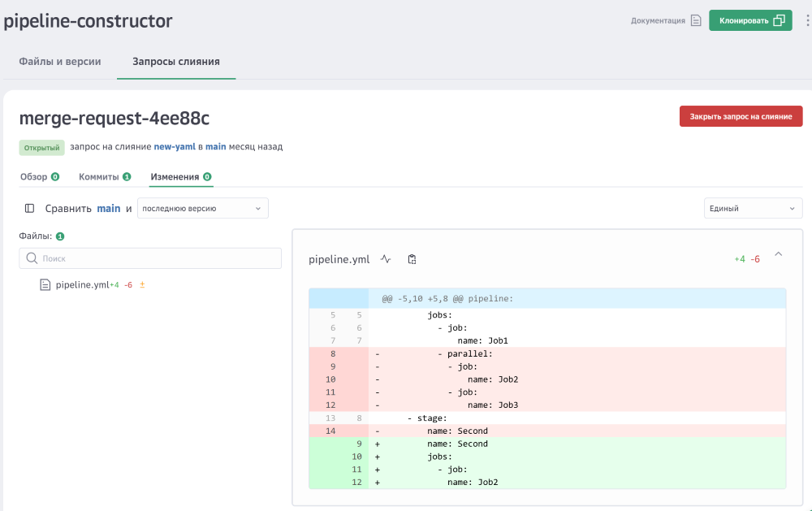Screen dimensions: 812x511
Task: Select the Запросы слияния tab
Action: (176, 62)
